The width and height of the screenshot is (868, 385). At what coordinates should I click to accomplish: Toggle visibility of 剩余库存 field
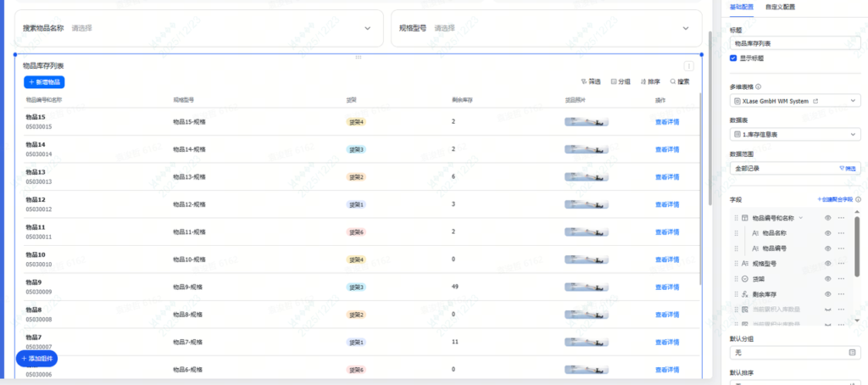(827, 293)
